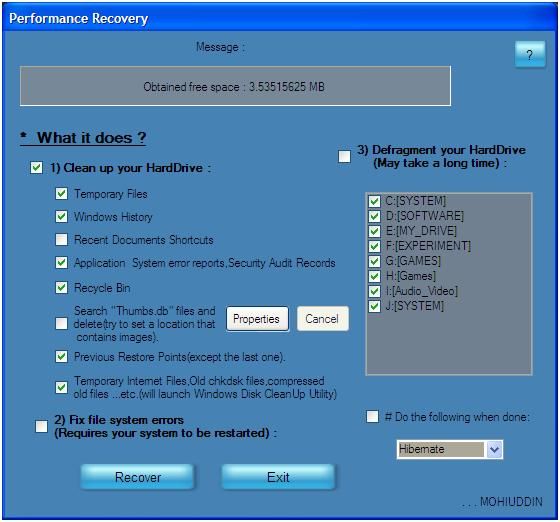Open help with the question mark button
560x522 pixels.
tap(530, 54)
